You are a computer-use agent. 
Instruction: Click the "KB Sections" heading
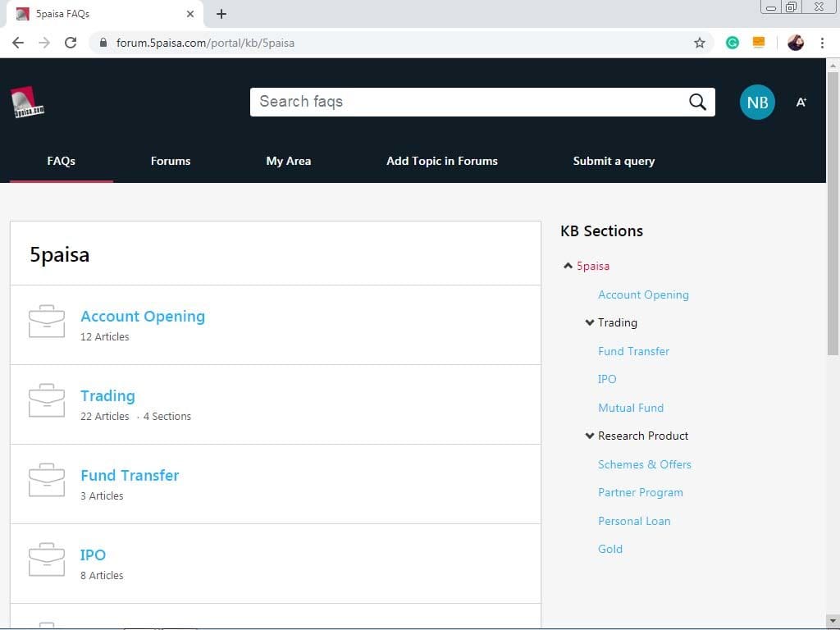coord(601,231)
